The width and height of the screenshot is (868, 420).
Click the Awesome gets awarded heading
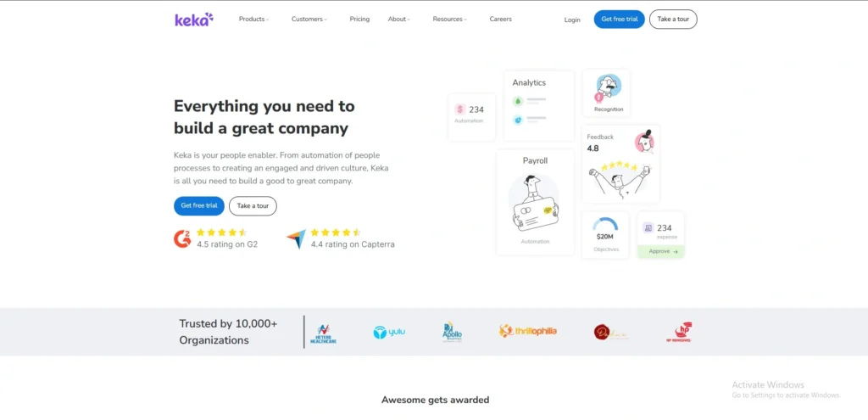point(435,400)
